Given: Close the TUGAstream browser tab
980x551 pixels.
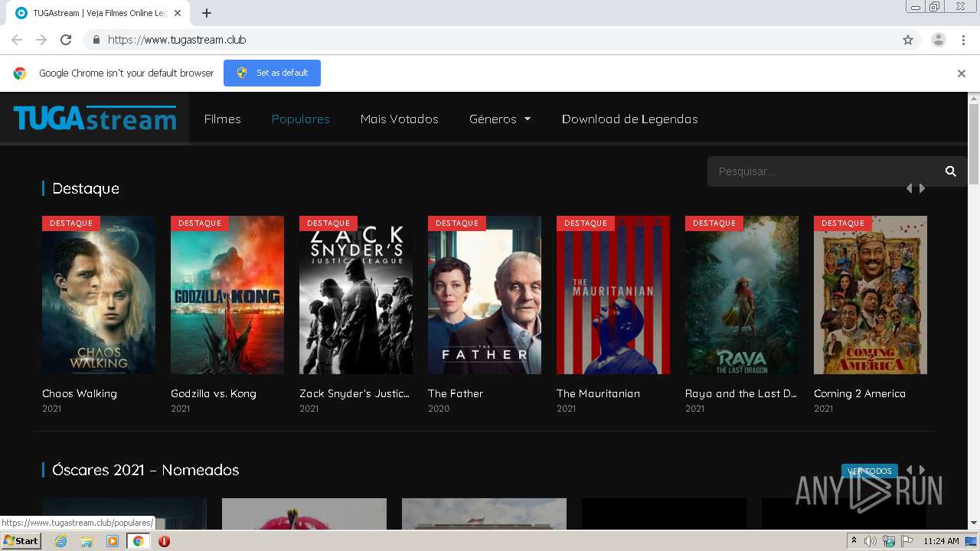Looking at the screenshot, I should click(178, 13).
